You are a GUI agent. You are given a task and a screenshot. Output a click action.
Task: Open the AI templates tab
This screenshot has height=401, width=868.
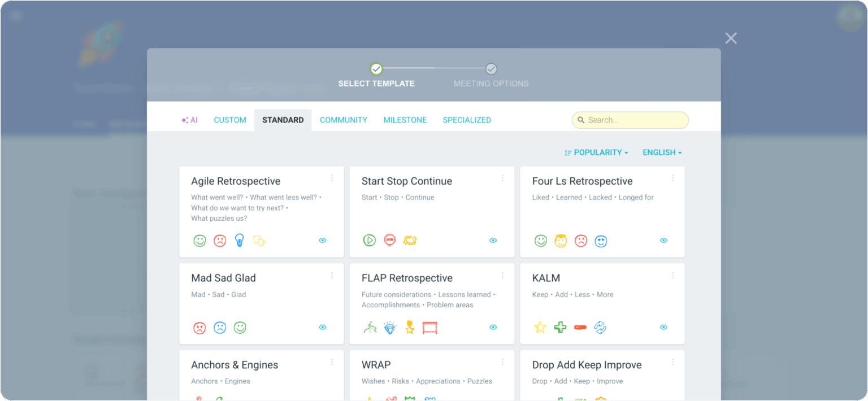click(189, 120)
